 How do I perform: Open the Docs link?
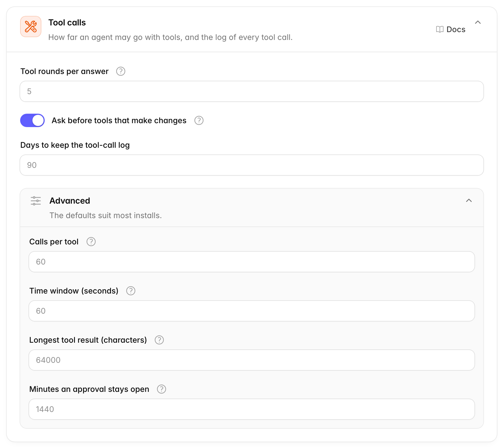450,29
